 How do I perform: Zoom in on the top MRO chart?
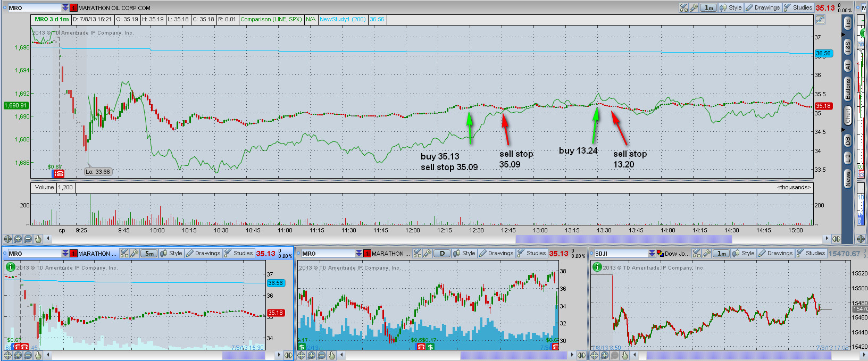pos(18,239)
